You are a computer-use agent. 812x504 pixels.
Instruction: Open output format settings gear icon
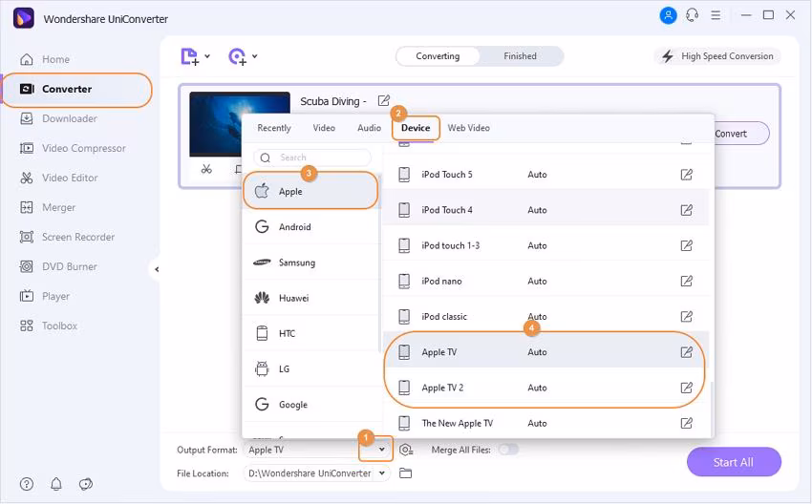[406, 450]
